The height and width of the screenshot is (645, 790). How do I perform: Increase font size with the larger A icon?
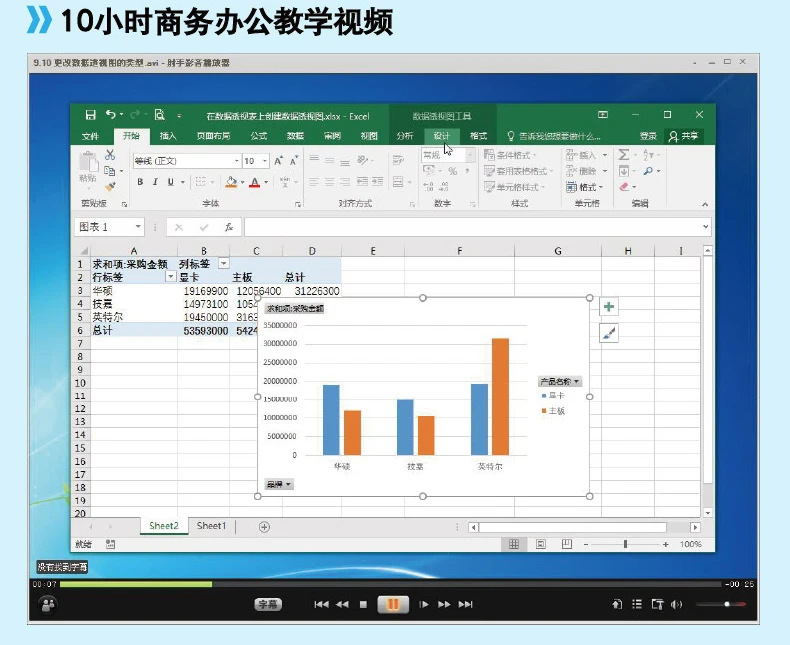(x=278, y=161)
